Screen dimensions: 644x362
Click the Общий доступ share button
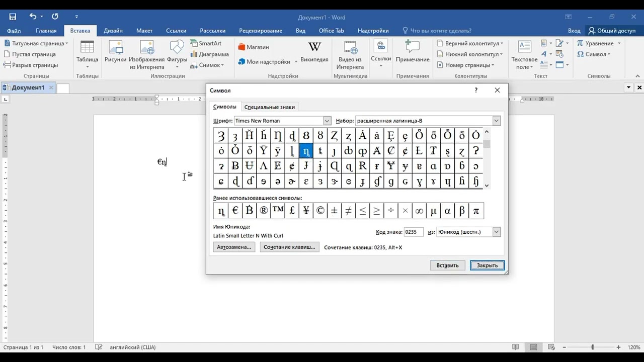click(612, 31)
